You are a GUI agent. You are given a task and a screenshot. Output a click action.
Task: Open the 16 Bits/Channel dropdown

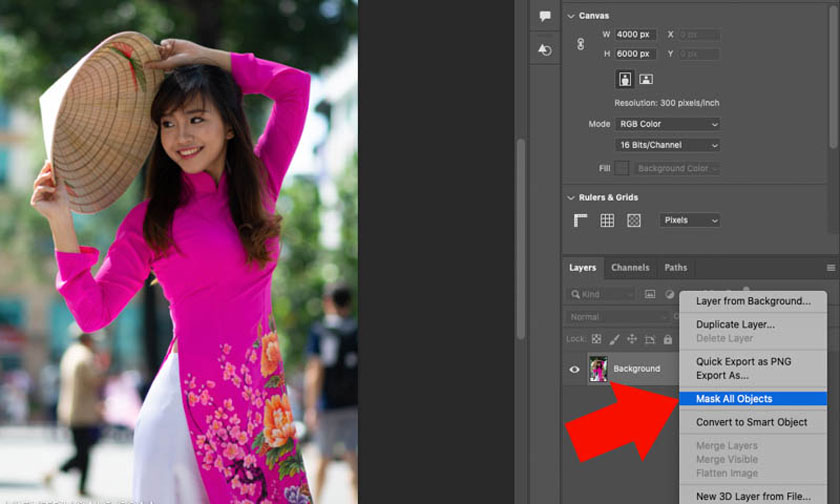(x=666, y=145)
